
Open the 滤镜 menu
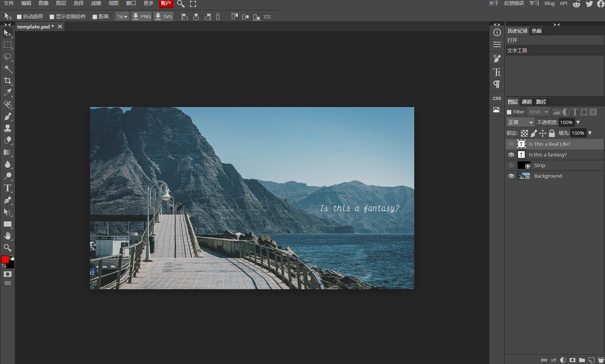tap(96, 3)
